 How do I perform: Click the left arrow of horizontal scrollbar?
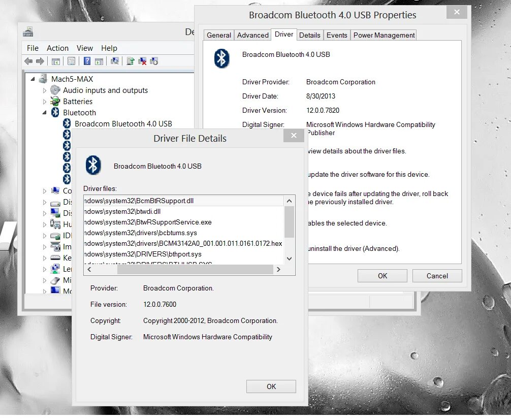[x=89, y=270]
